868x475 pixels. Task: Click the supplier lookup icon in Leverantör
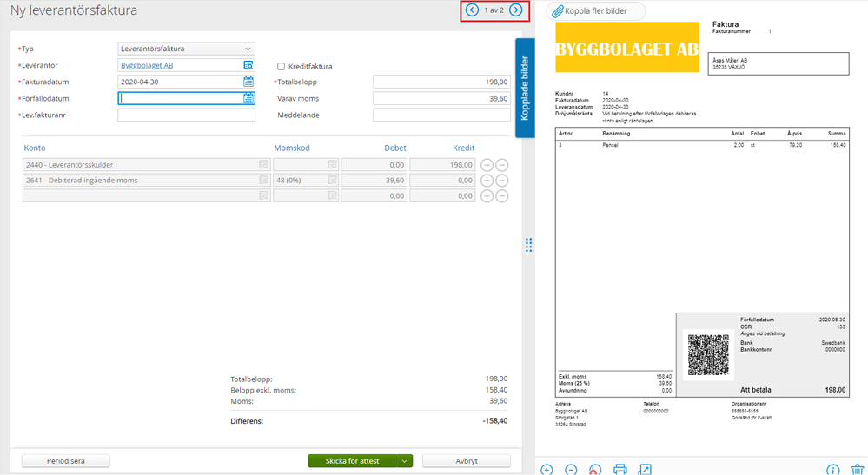[248, 65]
